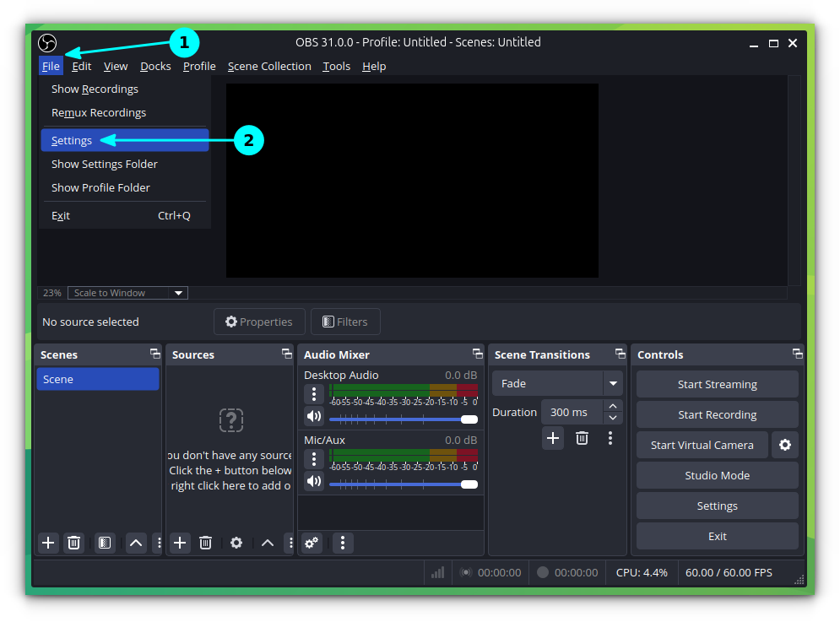Screen dimensions: 840x622
Task: Add a new source with the plus icon
Action: [180, 543]
